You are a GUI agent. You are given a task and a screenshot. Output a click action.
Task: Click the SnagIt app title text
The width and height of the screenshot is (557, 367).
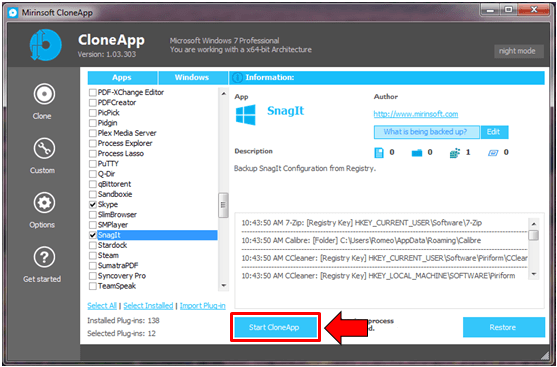[286, 110]
